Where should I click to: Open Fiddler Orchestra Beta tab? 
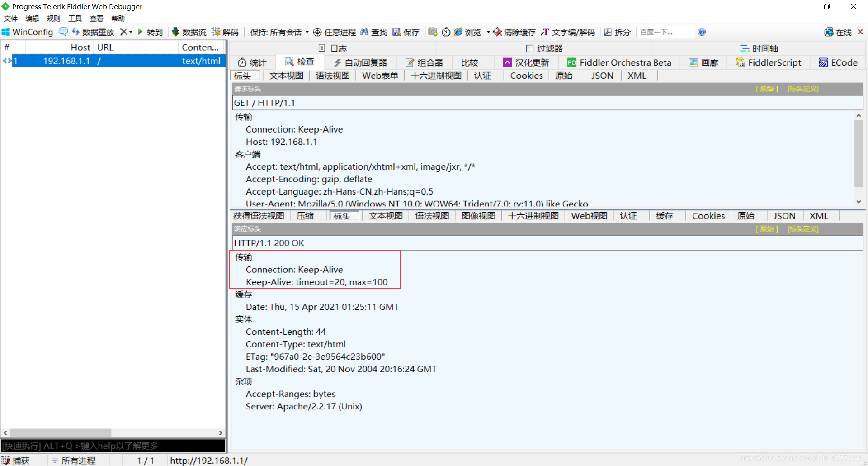coord(619,62)
